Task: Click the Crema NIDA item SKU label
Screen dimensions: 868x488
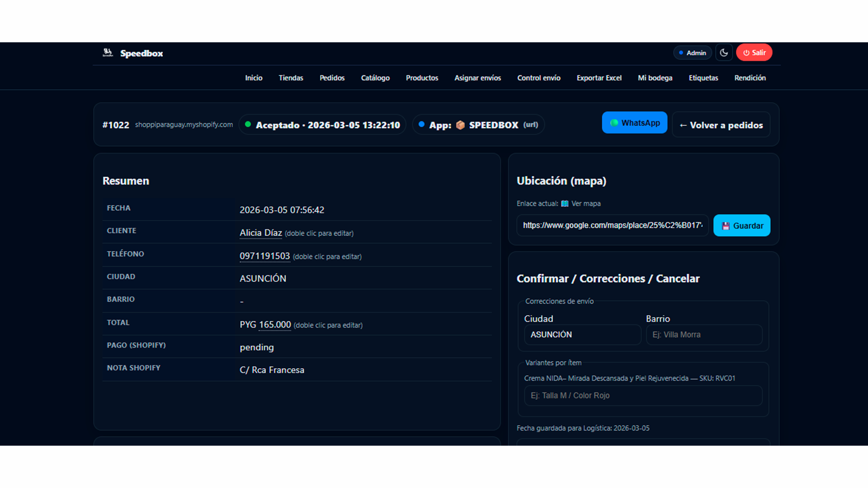Action: click(x=629, y=378)
